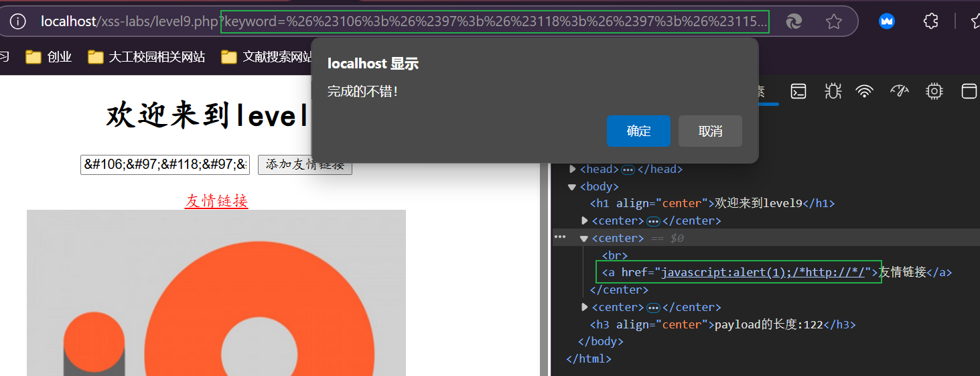Collapse the body element node
The width and height of the screenshot is (980, 376).
click(572, 186)
